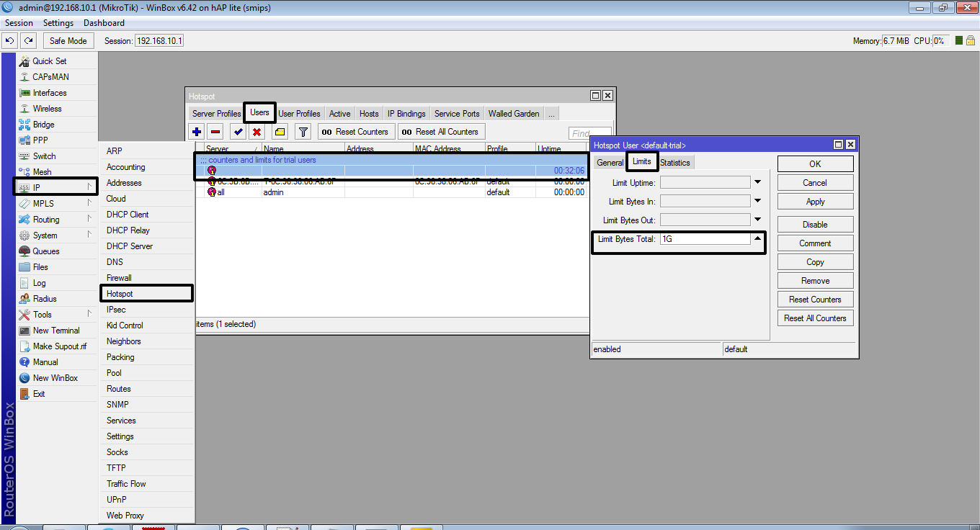
Task: Expand the Limit Uptime field arrow
Action: tap(757, 183)
